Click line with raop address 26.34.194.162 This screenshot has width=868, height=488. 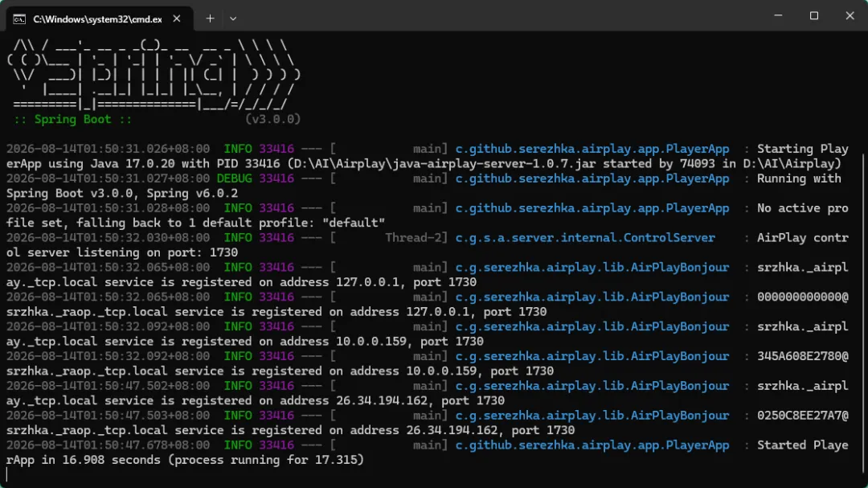coord(291,430)
